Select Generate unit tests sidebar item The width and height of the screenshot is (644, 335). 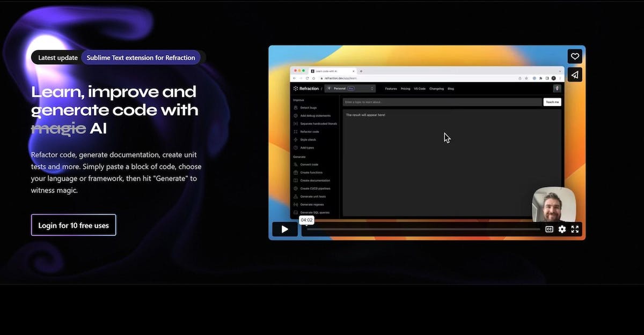click(312, 197)
